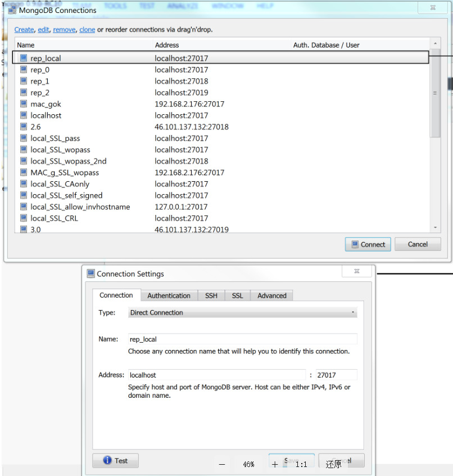Click the clone link

87,29
